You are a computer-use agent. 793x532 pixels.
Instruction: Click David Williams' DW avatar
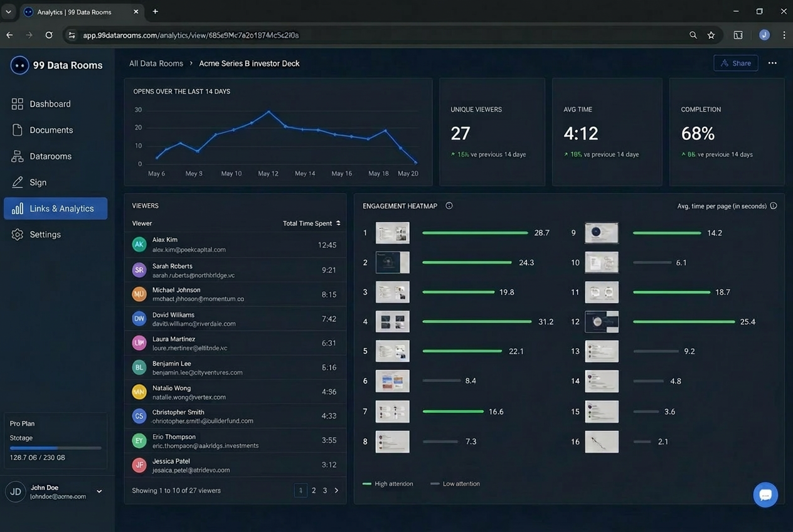139,319
